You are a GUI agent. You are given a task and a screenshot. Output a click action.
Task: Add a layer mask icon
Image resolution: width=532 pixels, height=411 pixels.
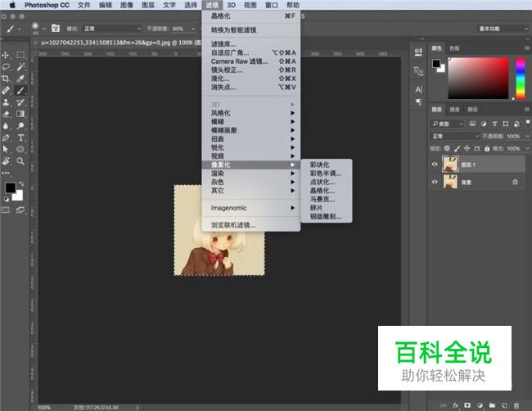[467, 405]
